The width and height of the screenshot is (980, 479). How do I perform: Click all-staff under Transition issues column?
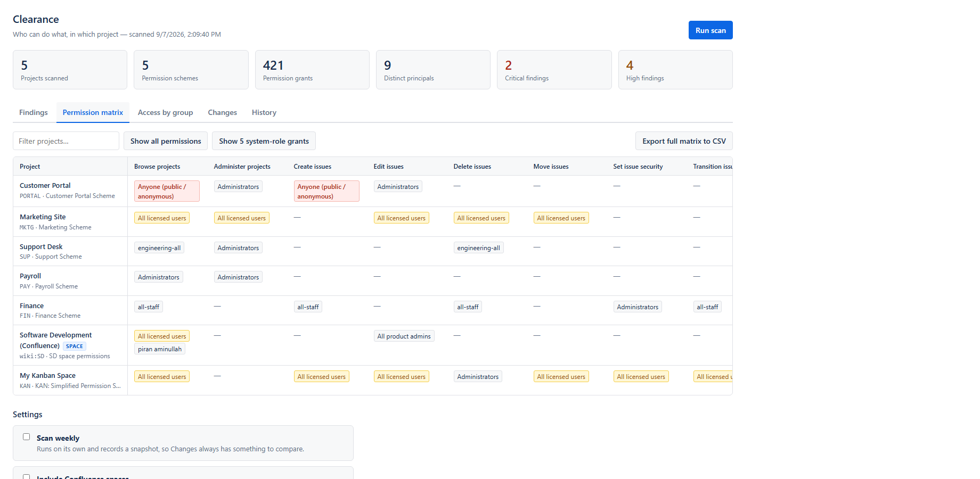pyautogui.click(x=707, y=307)
